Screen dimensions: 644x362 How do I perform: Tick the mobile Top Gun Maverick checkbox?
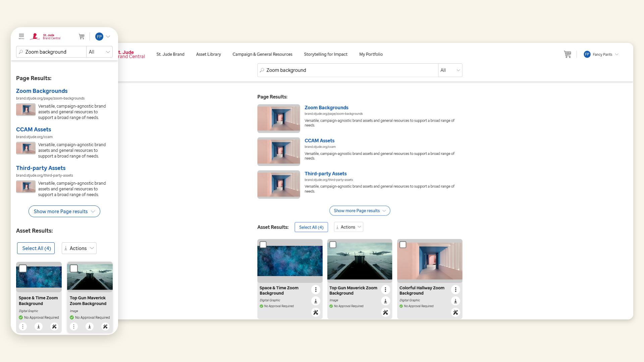[74, 268]
